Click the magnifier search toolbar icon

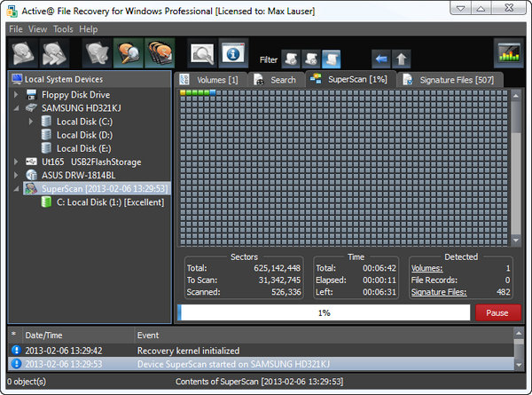coord(201,54)
